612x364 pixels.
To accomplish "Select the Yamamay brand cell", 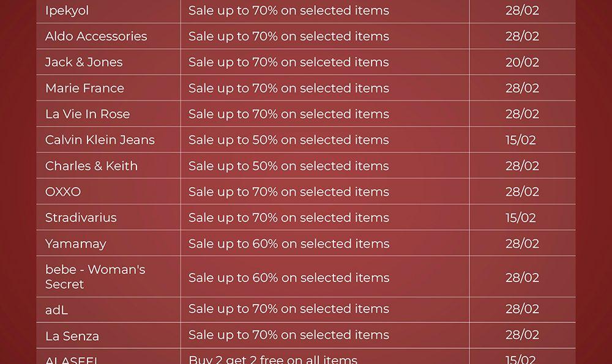I will (76, 244).
